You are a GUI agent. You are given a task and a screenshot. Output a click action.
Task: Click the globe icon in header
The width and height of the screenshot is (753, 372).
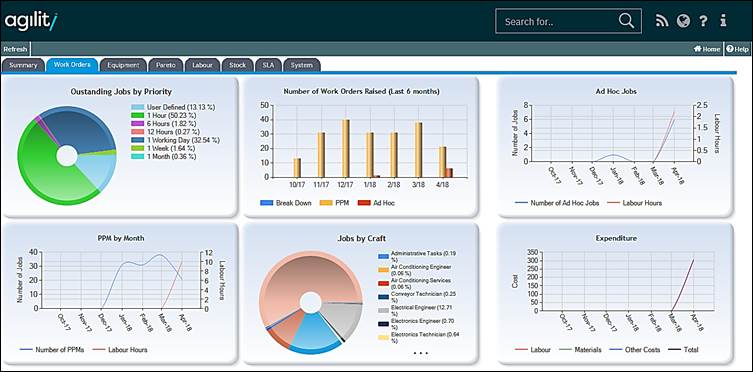[x=683, y=21]
